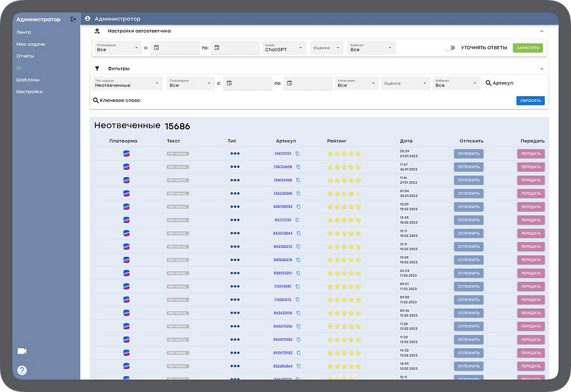Collapse the Фильтры panel with chevron
Screen dimensions: 571x392
point(541,68)
